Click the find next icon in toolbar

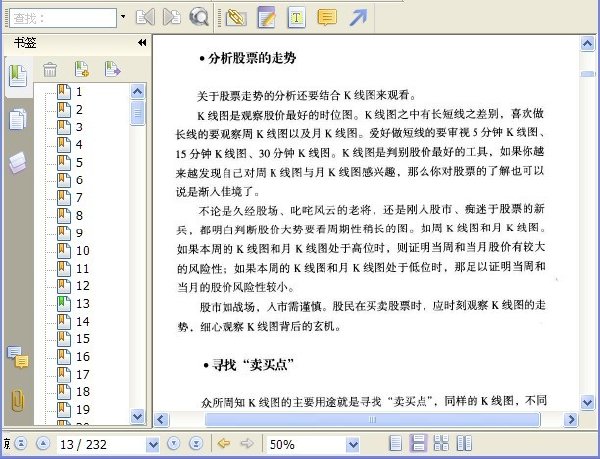pyautogui.click(x=172, y=17)
